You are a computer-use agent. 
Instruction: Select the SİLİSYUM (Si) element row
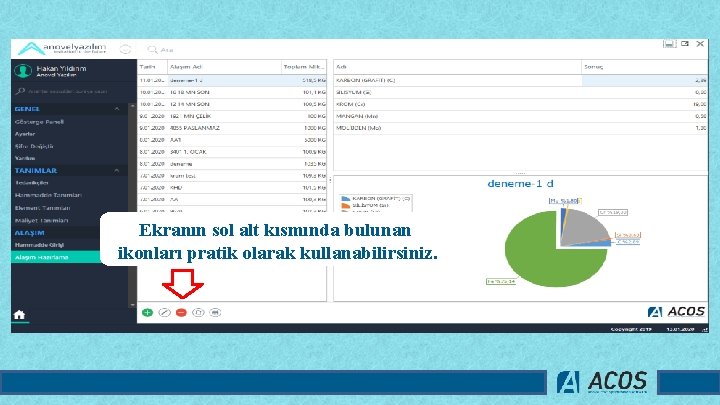tap(521, 92)
